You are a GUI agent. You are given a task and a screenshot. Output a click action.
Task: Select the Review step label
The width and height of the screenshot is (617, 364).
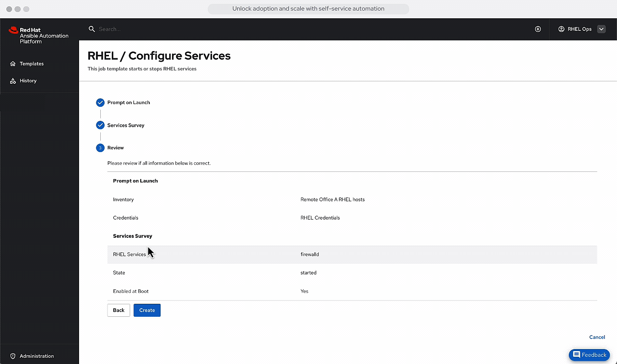click(116, 148)
